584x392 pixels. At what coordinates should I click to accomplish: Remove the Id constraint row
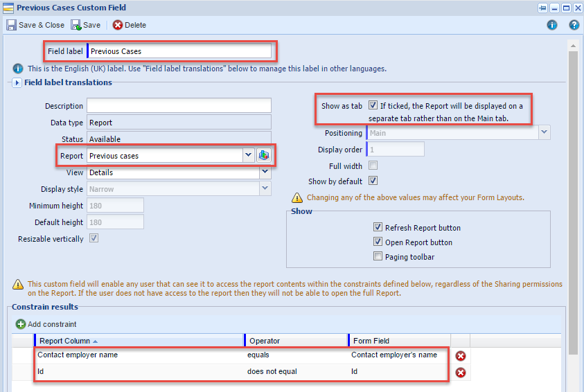(x=461, y=373)
